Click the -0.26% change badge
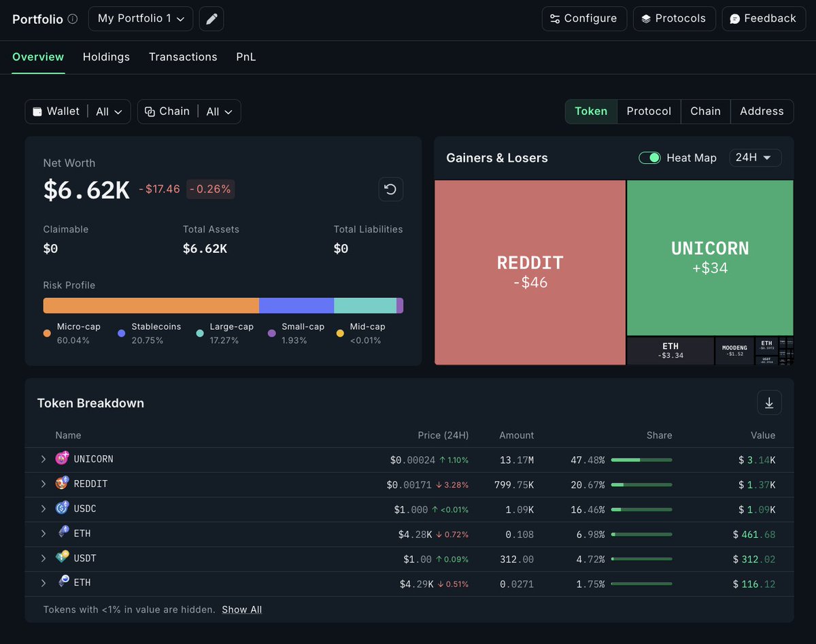Image resolution: width=816 pixels, height=644 pixels. coord(210,189)
